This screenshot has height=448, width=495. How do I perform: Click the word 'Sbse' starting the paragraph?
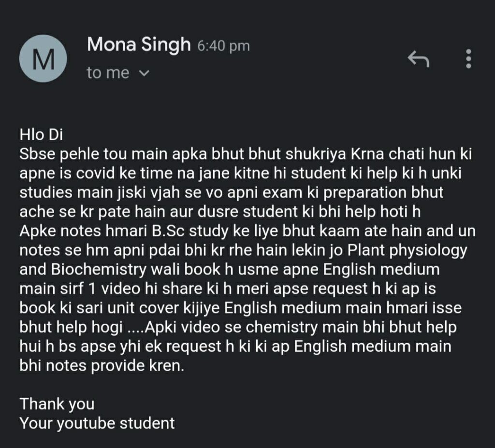click(x=38, y=154)
